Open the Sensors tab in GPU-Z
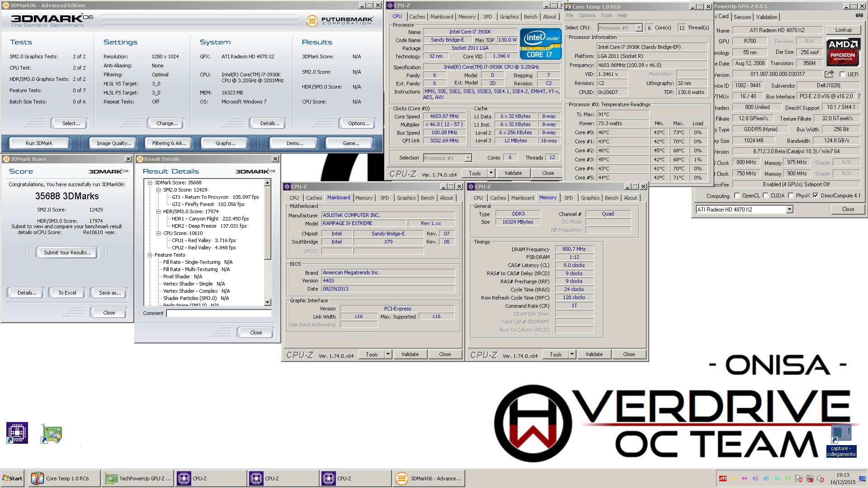Screen dimensions: 868x488 (x=742, y=17)
